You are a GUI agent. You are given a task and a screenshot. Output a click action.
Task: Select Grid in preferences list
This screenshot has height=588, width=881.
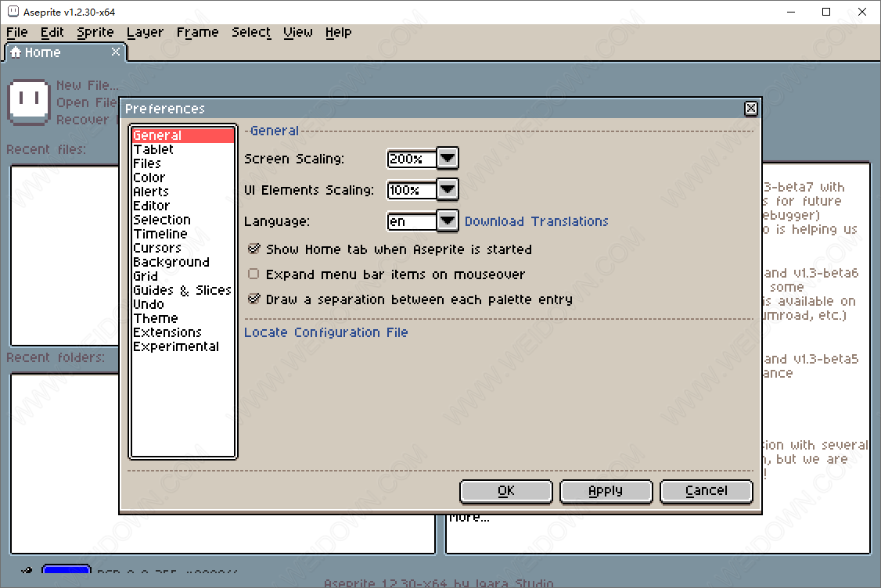(182, 276)
